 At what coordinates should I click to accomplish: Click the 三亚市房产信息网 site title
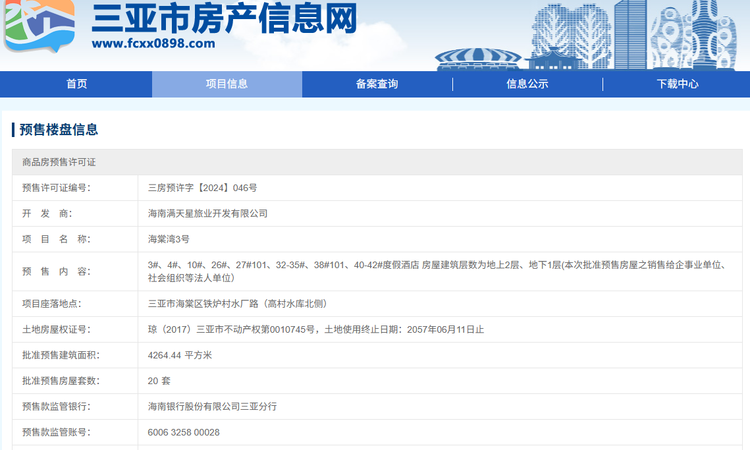(224, 18)
